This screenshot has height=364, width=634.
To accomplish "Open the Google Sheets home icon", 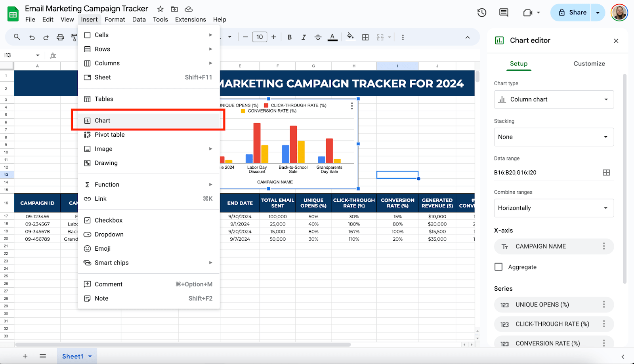I will (x=13, y=14).
